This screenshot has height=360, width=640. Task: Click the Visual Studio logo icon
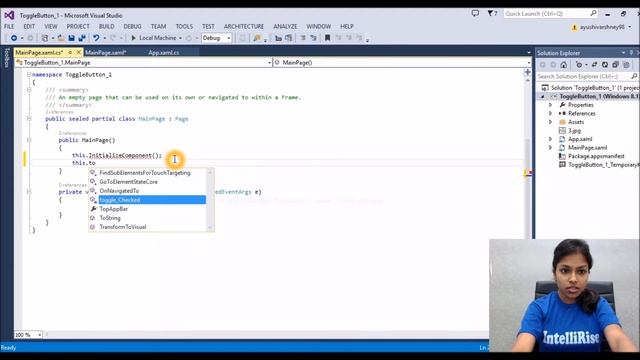[9, 15]
